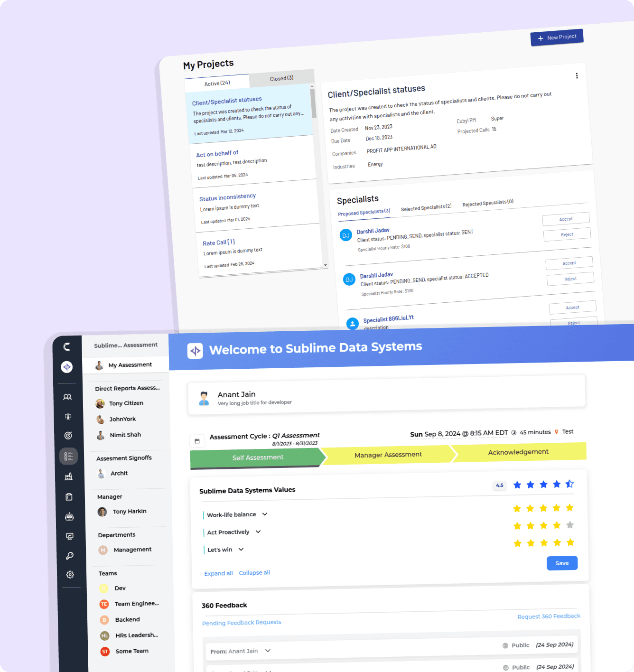Click the clock icon beside 45 minutes
The height and width of the screenshot is (672, 634).
tap(514, 433)
